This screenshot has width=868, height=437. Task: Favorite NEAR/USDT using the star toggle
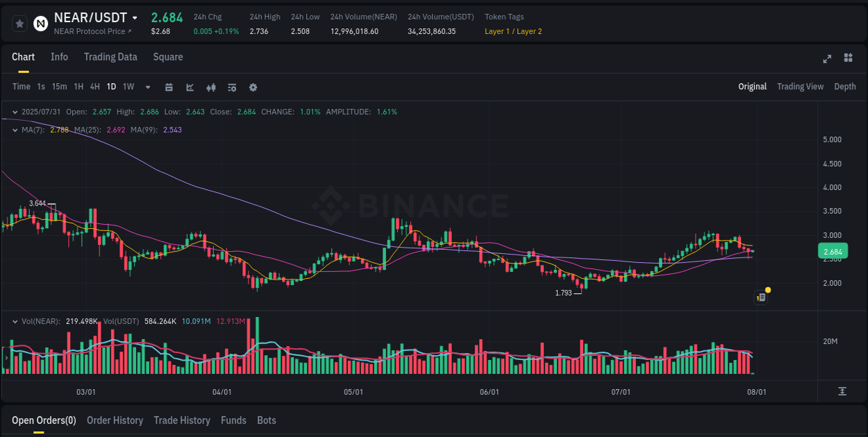19,23
